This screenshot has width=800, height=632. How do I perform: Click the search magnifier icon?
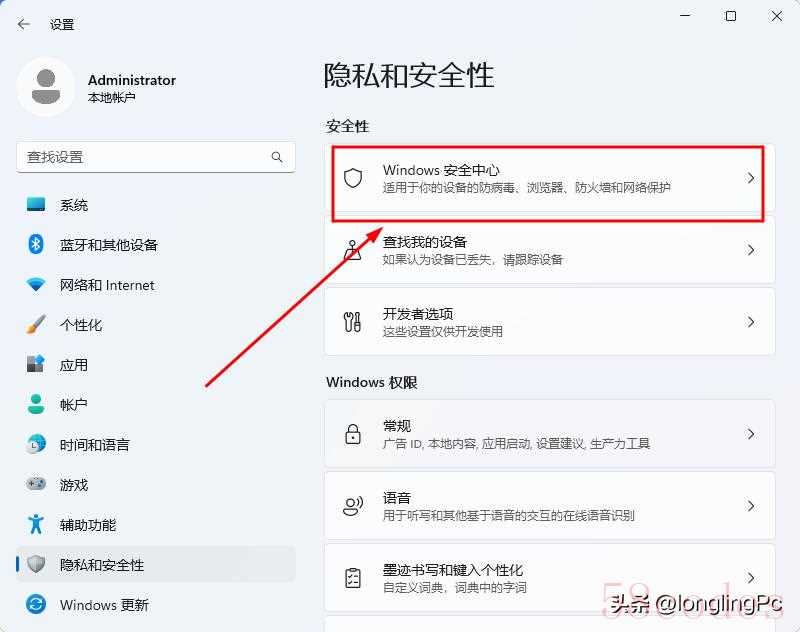tap(277, 157)
